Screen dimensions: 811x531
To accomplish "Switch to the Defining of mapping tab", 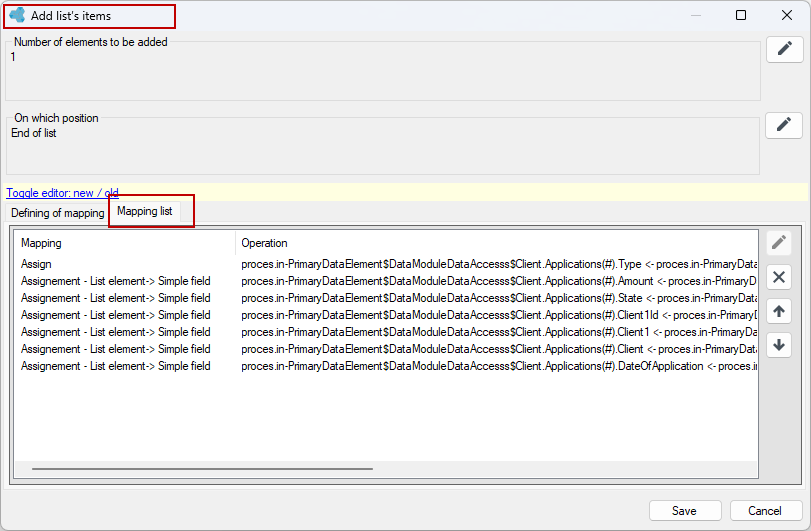I will pos(57,213).
